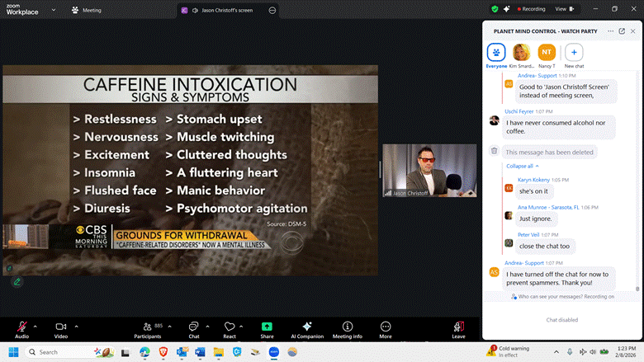Click the disabled chat input area

tap(562, 320)
